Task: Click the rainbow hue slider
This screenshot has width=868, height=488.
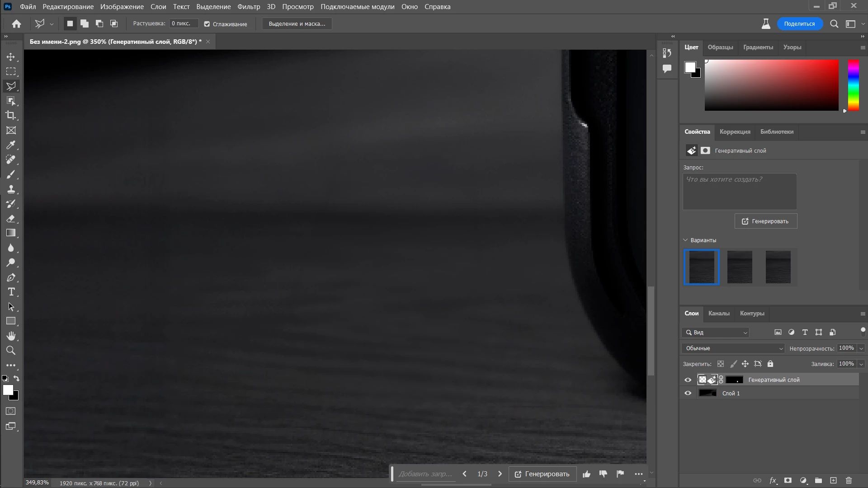Action: [853, 85]
